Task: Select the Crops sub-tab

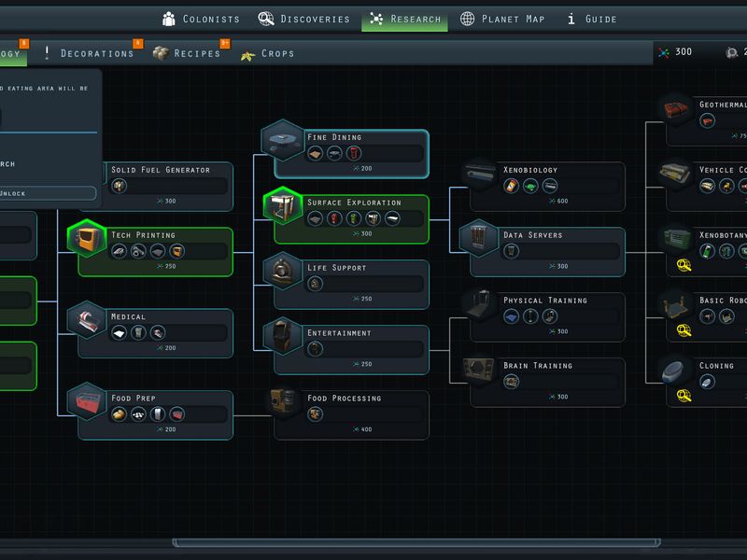Action: tap(267, 54)
